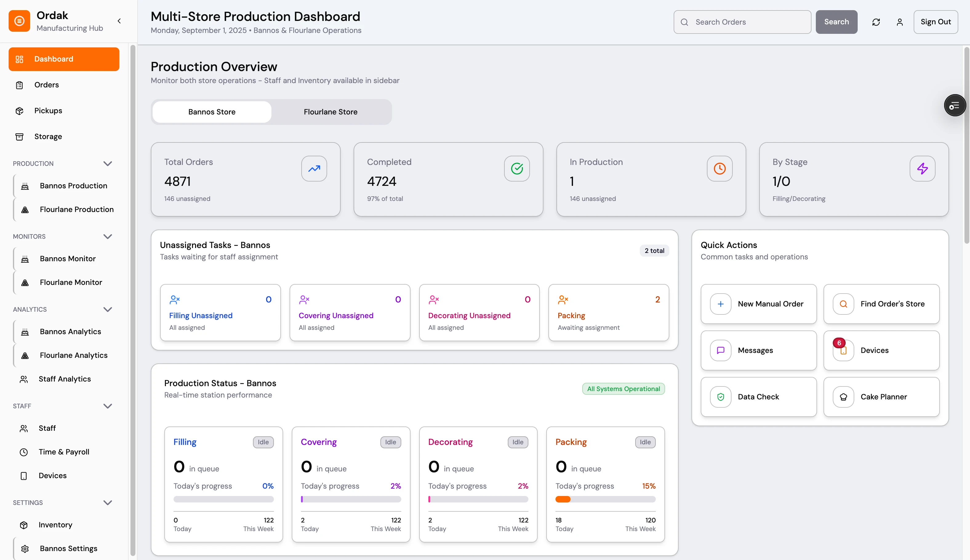Collapse the MONITORS section chevron

[108, 237]
